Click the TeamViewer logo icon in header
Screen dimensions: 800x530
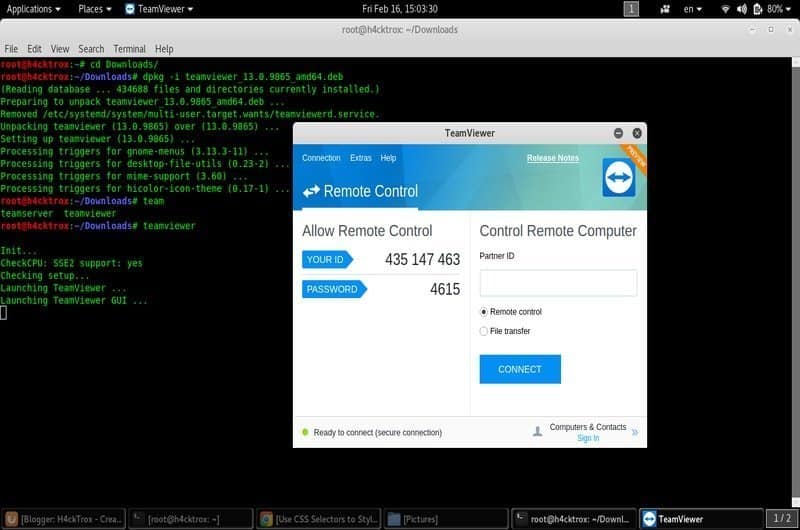[618, 178]
